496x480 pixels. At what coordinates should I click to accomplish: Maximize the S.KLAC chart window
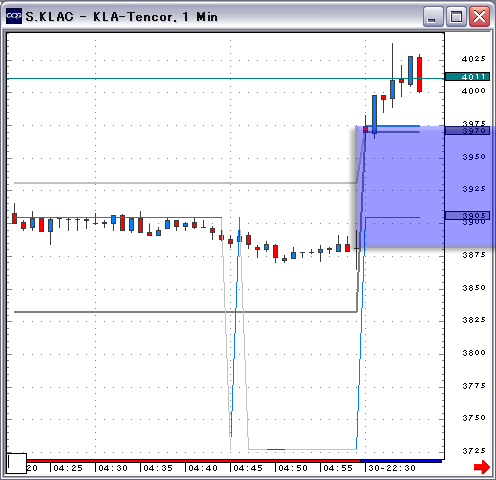[x=456, y=16]
